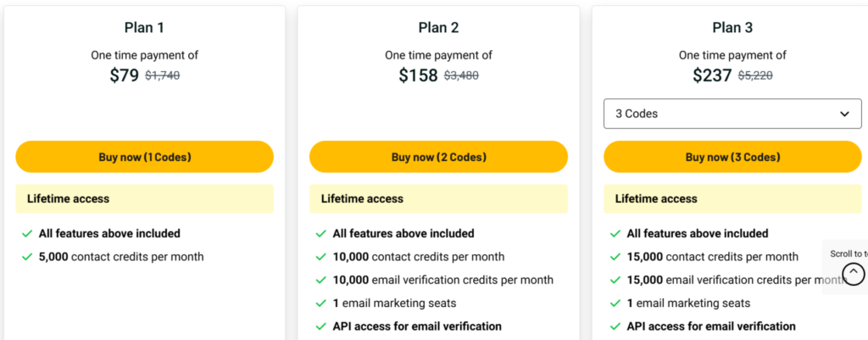868x340 pixels.
Task: Click the checkmark beside 5,000 contact credits
Action: tap(26, 257)
